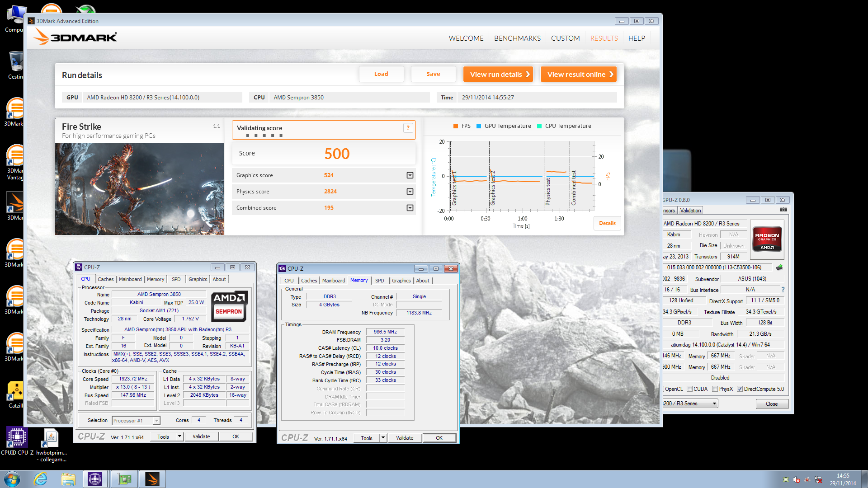Click the Load button

point(381,74)
